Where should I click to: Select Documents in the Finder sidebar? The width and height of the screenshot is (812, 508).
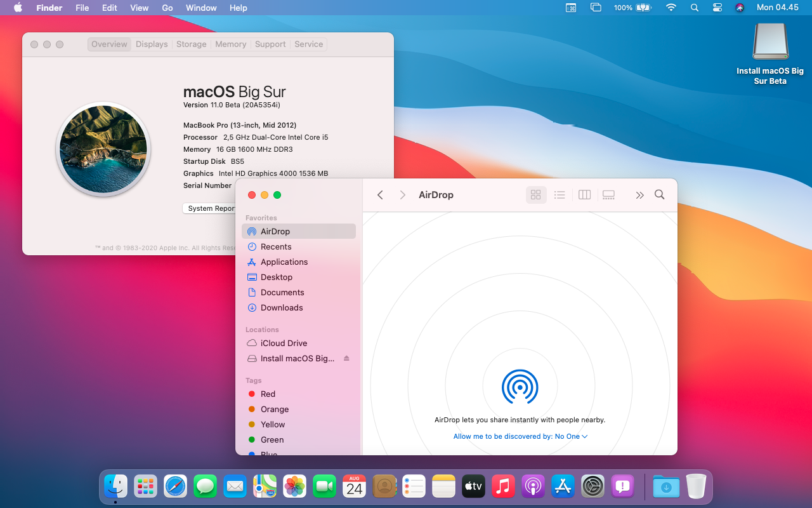pyautogui.click(x=299, y=292)
